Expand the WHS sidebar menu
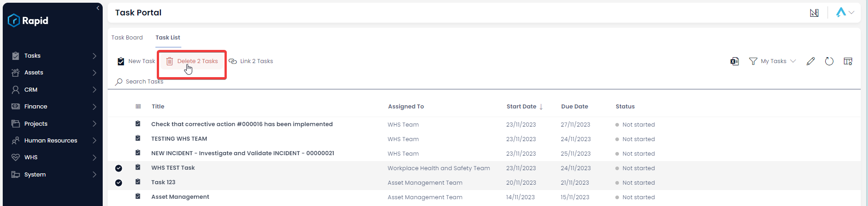 (53, 157)
